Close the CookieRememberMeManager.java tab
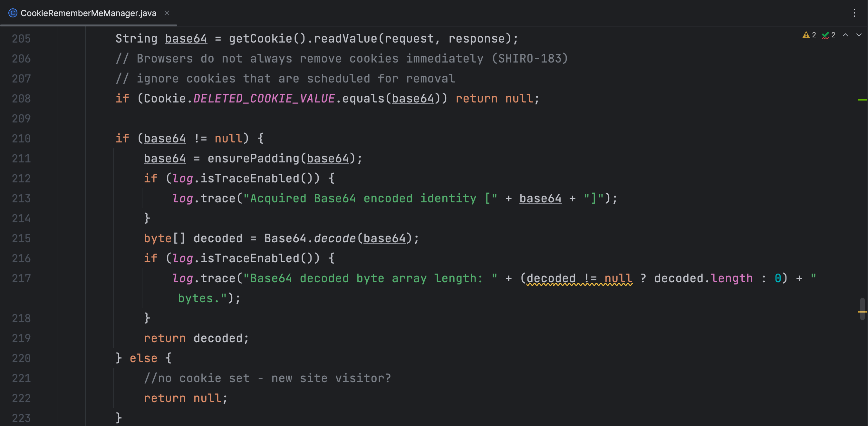Screen dimensions: 868x426 [x=167, y=13]
